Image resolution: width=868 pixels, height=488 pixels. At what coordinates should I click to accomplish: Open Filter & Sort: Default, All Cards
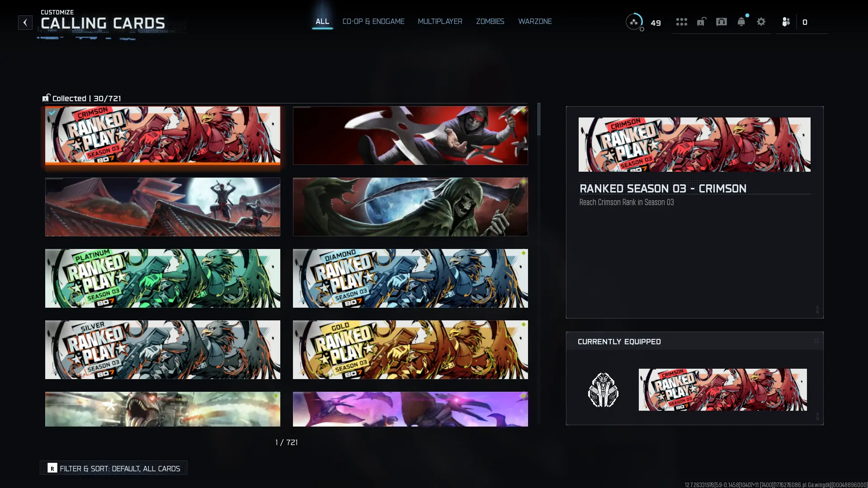click(x=113, y=468)
